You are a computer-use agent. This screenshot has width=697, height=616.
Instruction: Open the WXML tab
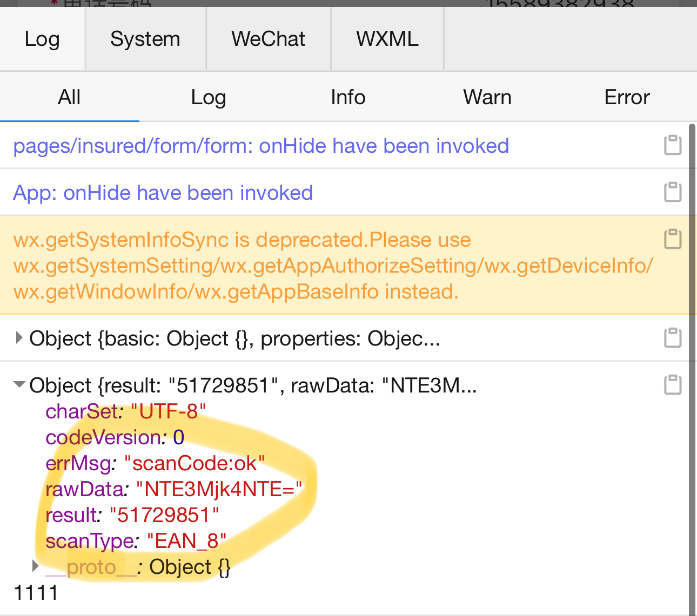click(x=387, y=39)
